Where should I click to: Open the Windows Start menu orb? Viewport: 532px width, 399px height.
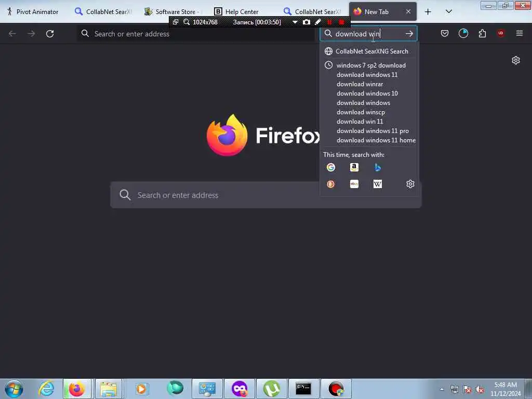[14, 389]
